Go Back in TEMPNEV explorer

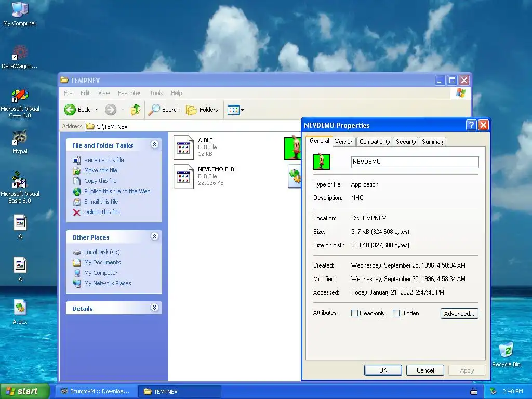click(x=77, y=110)
